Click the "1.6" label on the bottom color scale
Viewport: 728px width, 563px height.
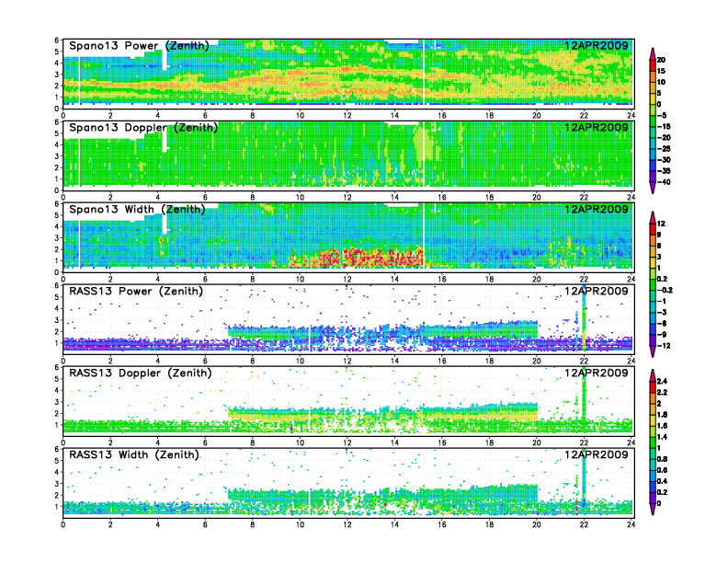click(663, 426)
